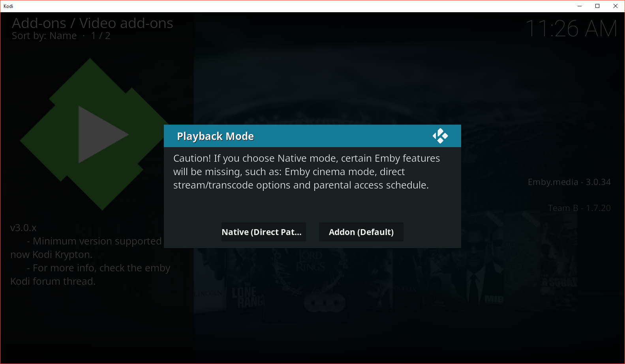Click the Emby add-on play logo
The height and width of the screenshot is (364, 625).
[95, 134]
